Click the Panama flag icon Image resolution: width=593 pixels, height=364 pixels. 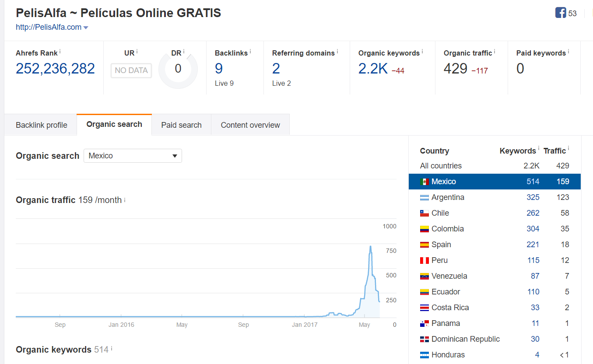coord(424,323)
